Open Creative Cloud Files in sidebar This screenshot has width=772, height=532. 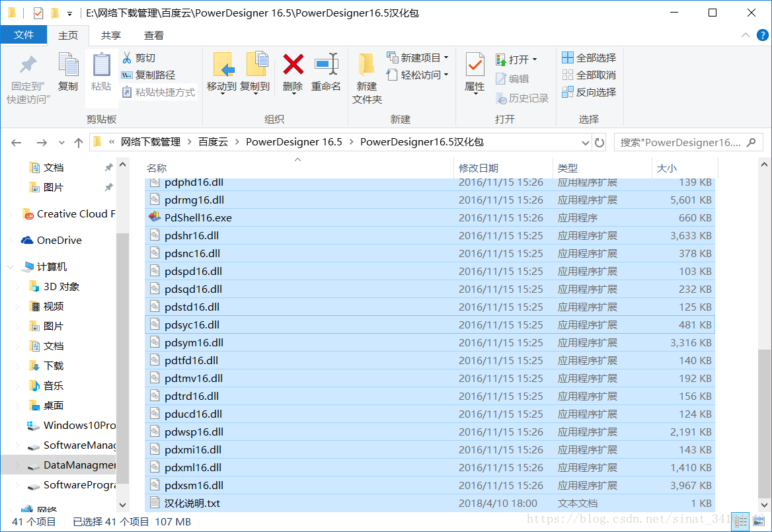(x=69, y=214)
